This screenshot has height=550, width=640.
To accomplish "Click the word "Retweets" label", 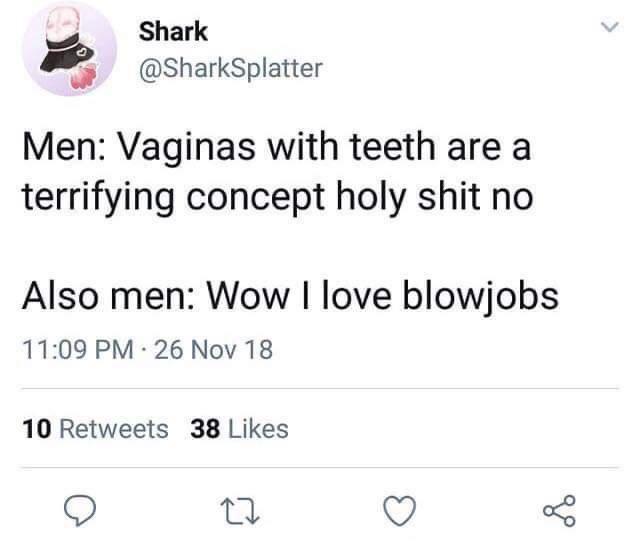I will point(114,429).
